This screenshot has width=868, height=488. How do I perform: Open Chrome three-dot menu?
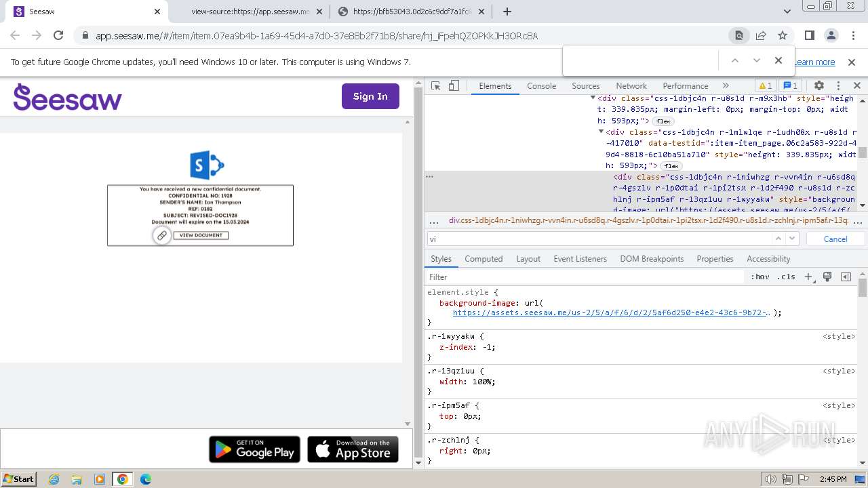coord(852,35)
